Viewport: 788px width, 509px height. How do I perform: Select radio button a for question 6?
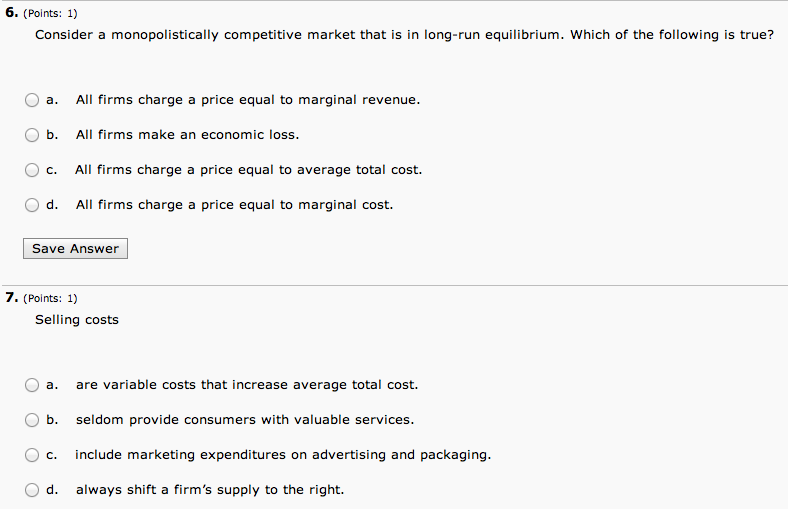point(32,100)
